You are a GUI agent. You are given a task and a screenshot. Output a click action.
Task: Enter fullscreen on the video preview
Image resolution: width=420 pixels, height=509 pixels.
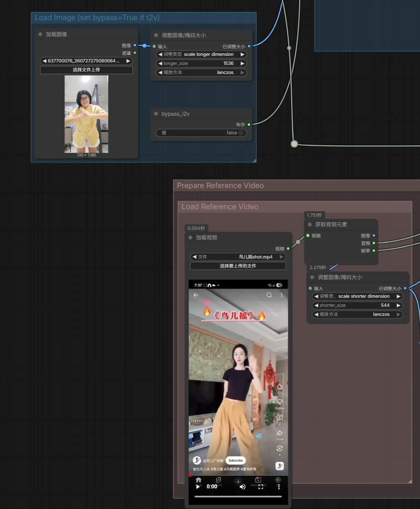(261, 486)
